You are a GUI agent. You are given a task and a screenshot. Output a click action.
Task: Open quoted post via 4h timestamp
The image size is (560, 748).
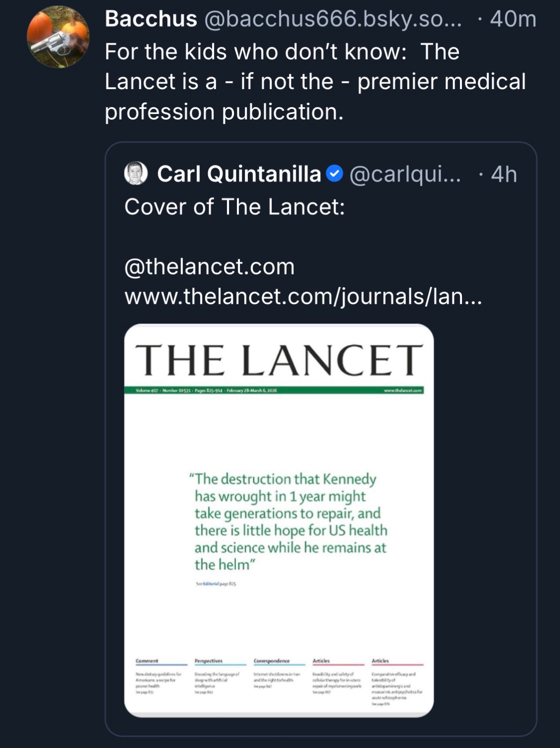(x=504, y=174)
